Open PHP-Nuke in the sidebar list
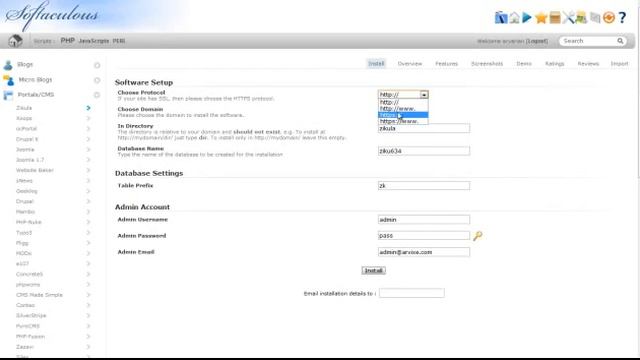The width and height of the screenshot is (640, 360). point(29,222)
